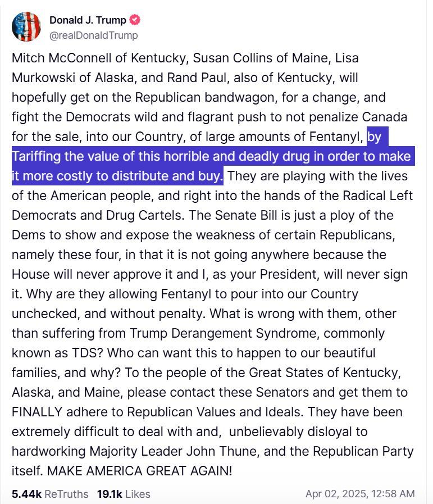Open the Apr 02, 2025 timestamp
Viewport: 433px width, 504px height.
click(360, 494)
